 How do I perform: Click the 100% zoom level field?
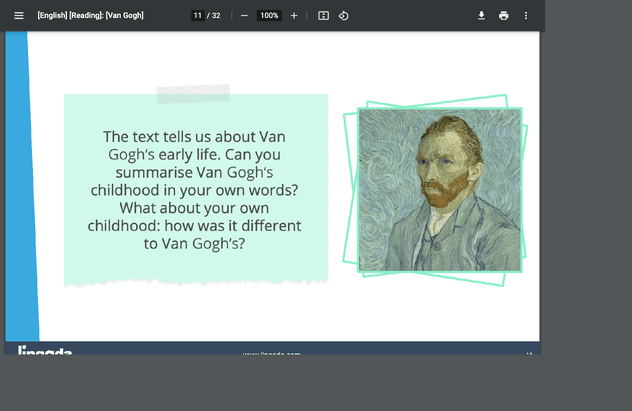click(268, 16)
